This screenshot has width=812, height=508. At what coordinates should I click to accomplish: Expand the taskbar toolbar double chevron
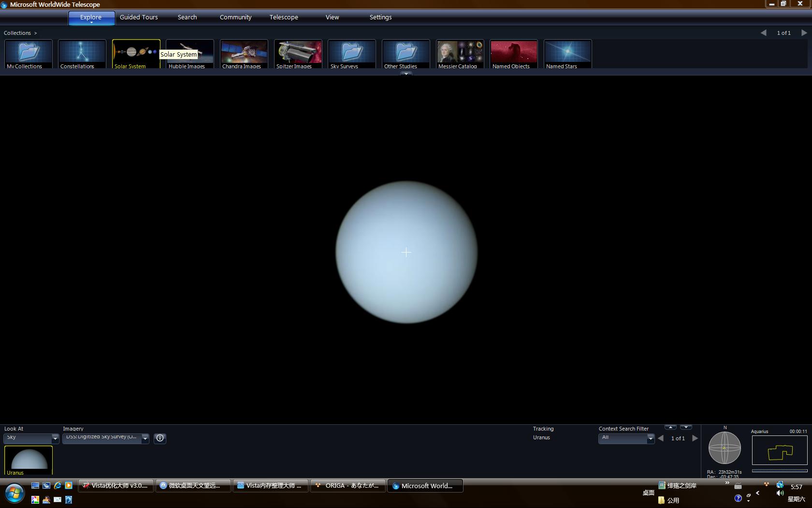(727, 483)
